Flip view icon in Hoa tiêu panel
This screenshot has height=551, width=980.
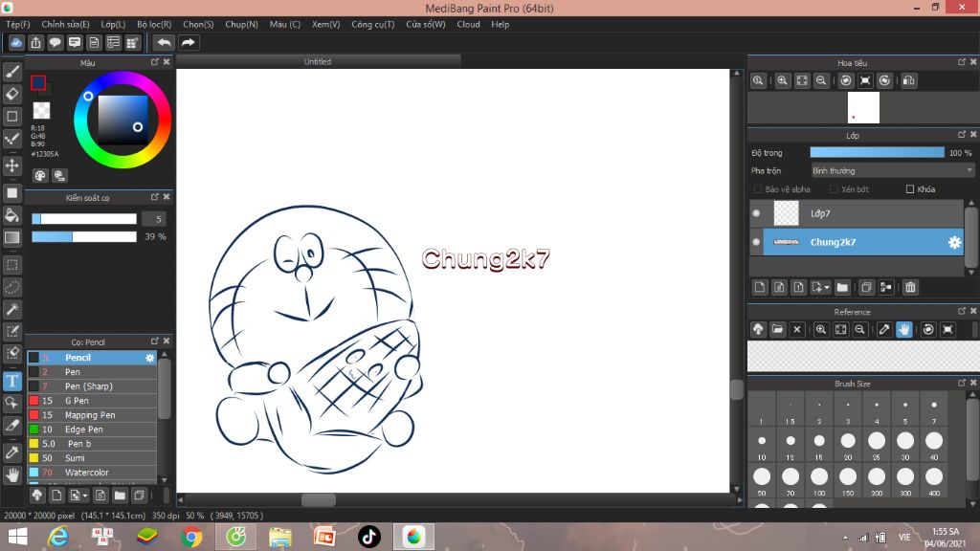tap(909, 80)
